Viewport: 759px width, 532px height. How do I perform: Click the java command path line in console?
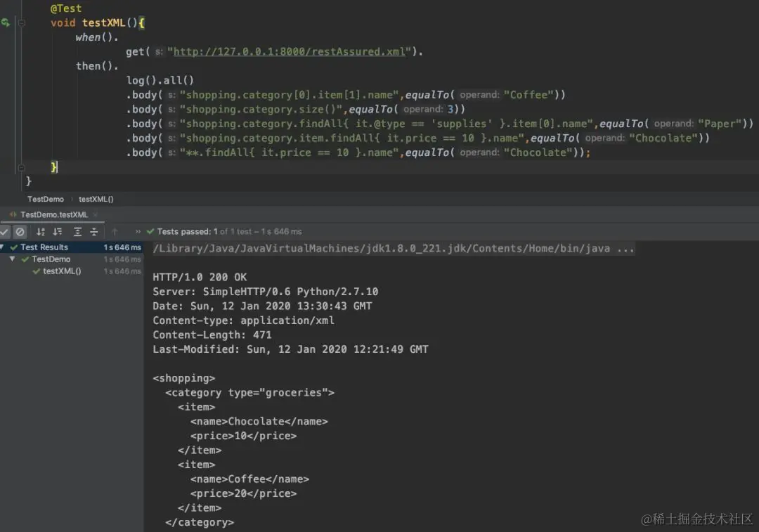394,248
